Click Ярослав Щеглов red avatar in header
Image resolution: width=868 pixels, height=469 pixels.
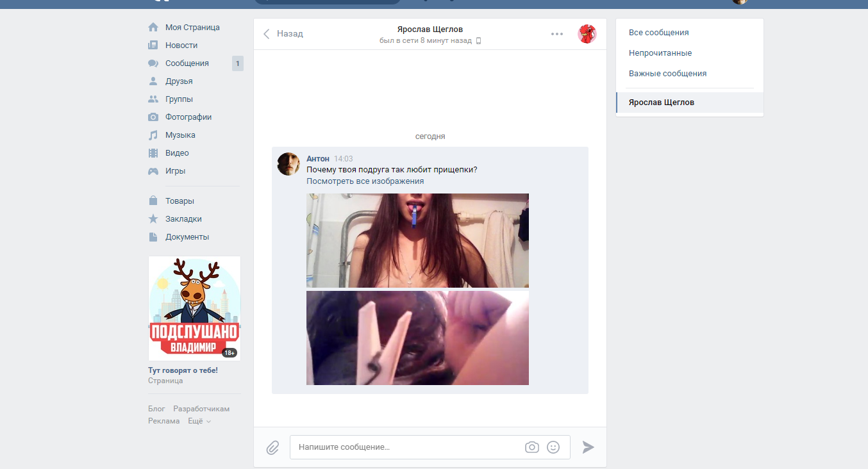pyautogui.click(x=587, y=34)
